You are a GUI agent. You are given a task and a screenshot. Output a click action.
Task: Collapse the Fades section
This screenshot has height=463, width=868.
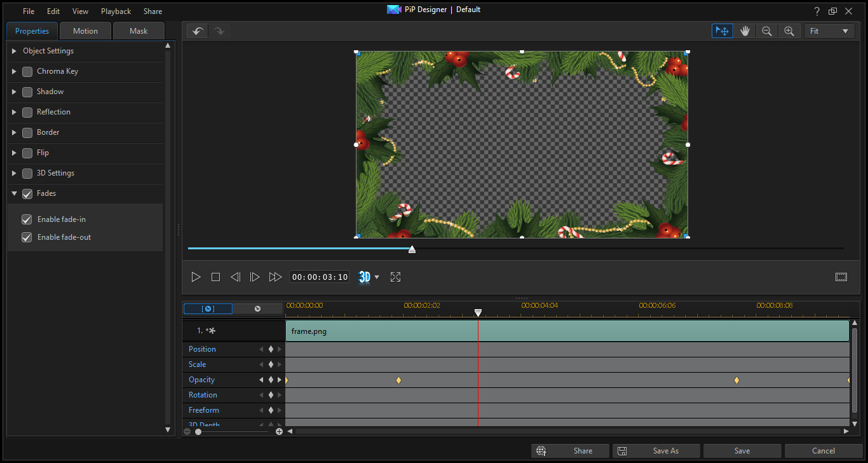(15, 193)
